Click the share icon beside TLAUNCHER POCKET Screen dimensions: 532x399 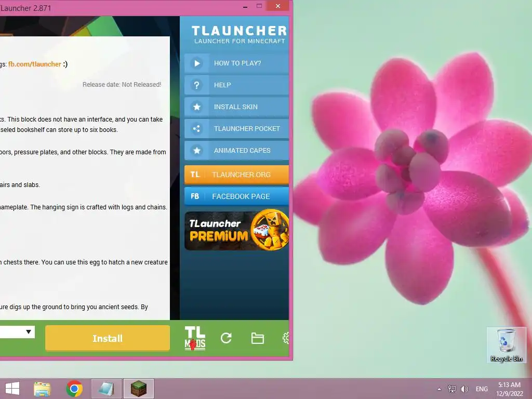[x=197, y=129]
